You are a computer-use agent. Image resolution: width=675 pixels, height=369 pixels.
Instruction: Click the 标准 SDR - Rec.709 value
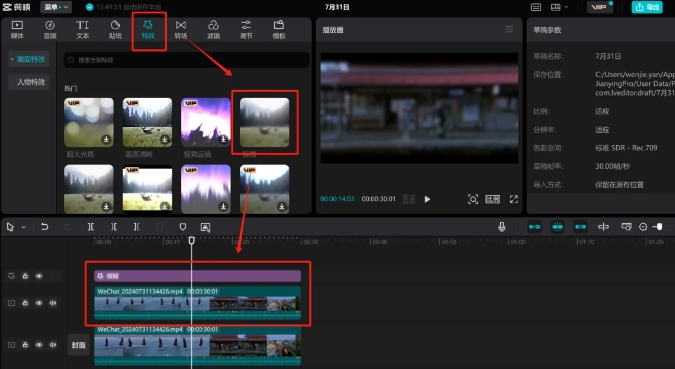point(626,148)
